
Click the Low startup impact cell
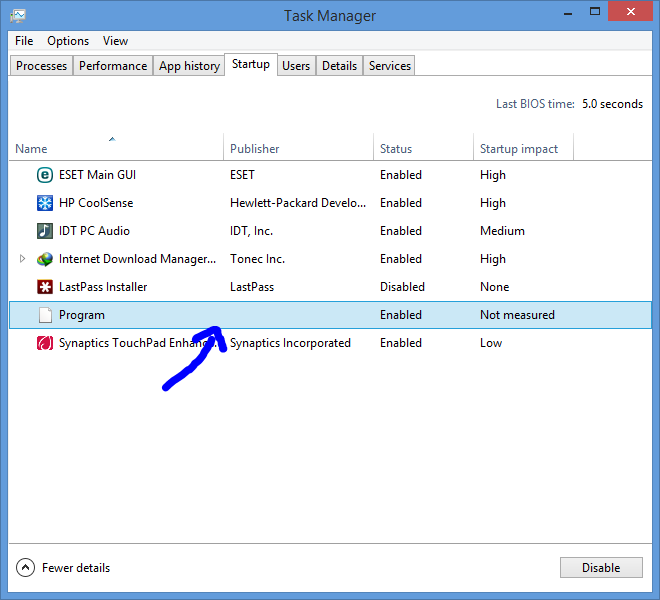tap(491, 343)
